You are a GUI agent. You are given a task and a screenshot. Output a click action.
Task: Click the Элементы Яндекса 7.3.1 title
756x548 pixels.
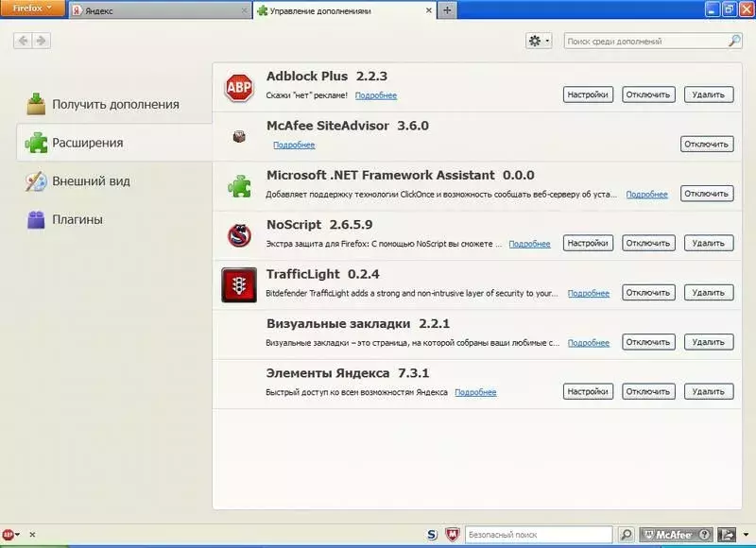coord(347,373)
